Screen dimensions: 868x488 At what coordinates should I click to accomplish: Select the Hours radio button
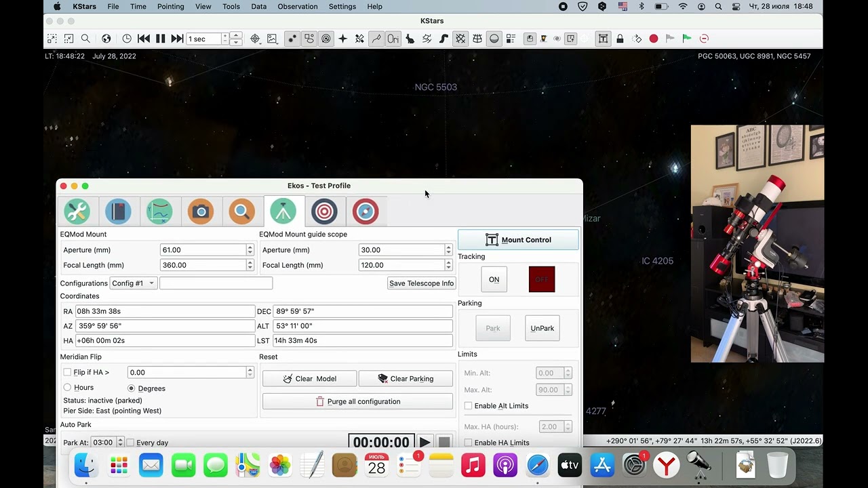[67, 387]
